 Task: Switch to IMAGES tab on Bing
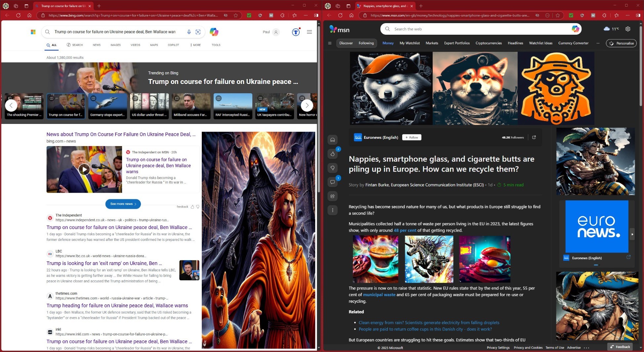pyautogui.click(x=115, y=45)
